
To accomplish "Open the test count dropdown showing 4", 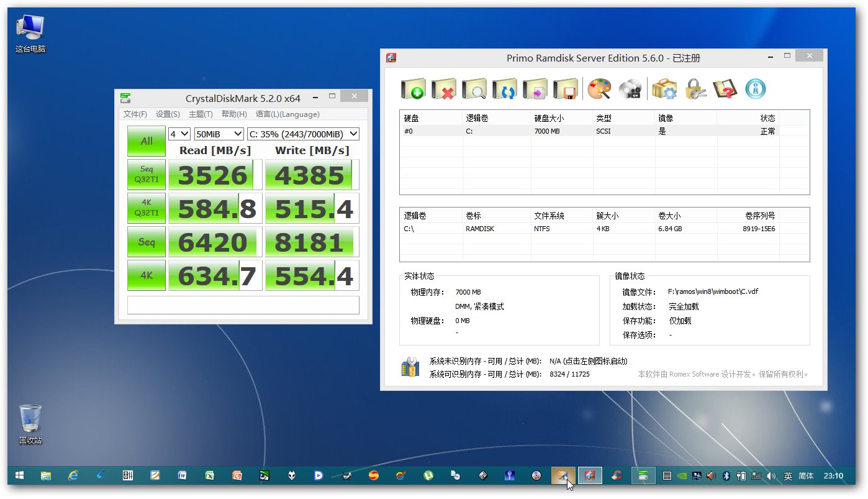I will point(179,134).
